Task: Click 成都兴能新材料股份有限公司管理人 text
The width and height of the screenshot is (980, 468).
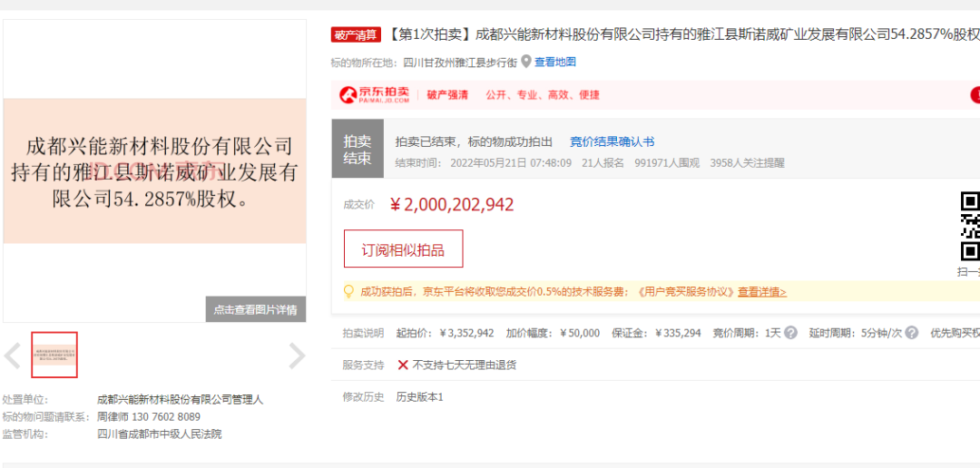Action: pos(180,400)
